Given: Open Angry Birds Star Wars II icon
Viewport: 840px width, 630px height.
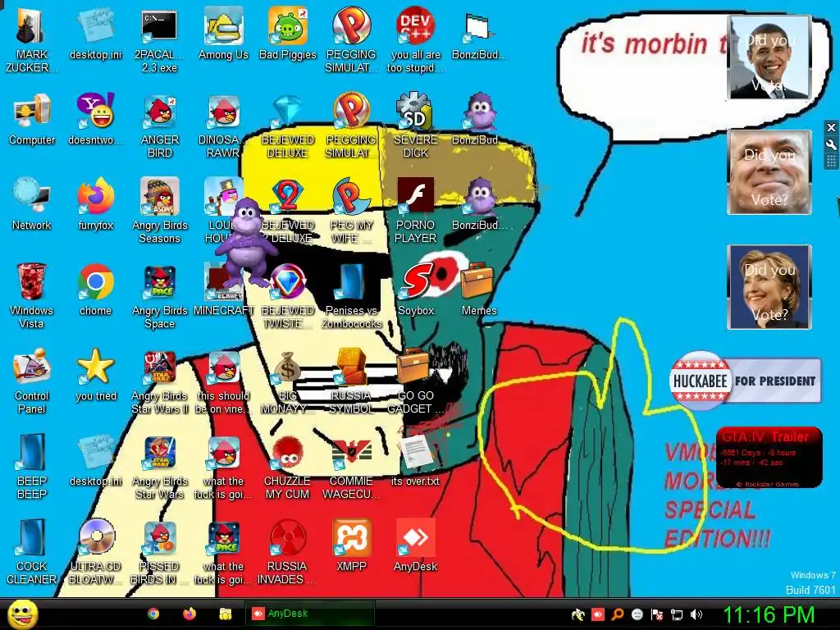Looking at the screenshot, I should coord(160,381).
